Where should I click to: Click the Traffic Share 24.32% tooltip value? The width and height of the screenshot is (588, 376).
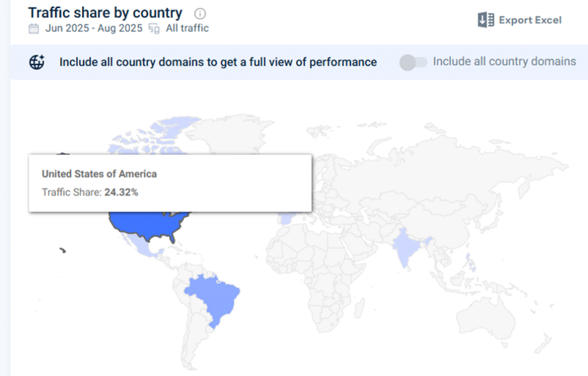[x=121, y=192]
